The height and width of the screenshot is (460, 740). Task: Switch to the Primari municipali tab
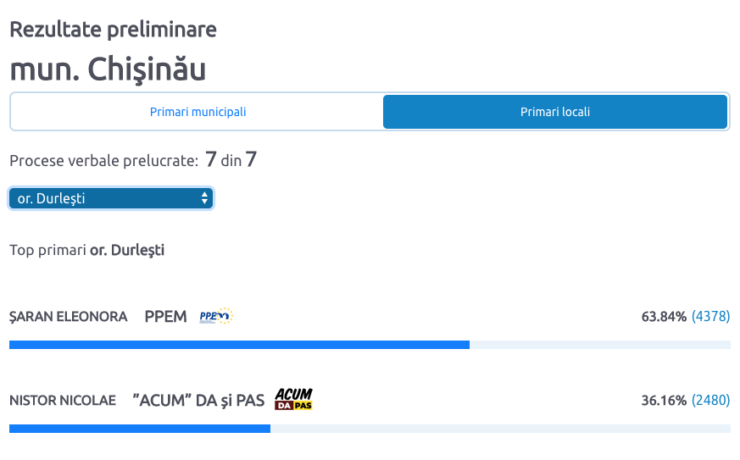click(x=198, y=112)
